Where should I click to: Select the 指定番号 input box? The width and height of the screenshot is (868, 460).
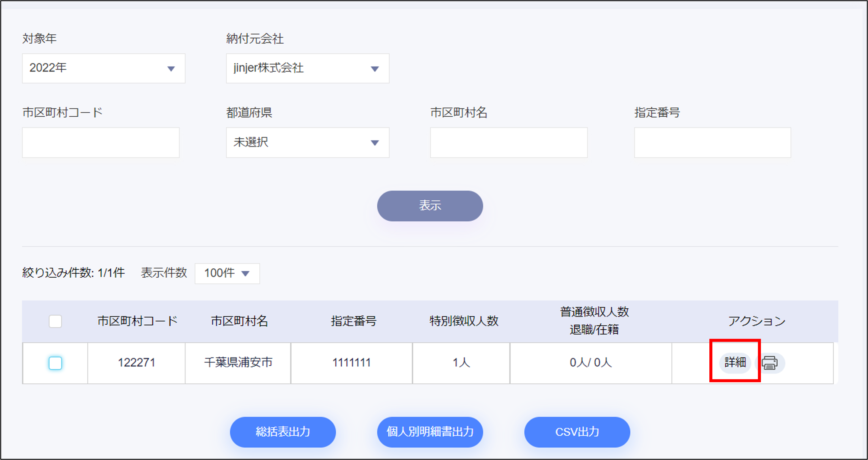click(712, 143)
